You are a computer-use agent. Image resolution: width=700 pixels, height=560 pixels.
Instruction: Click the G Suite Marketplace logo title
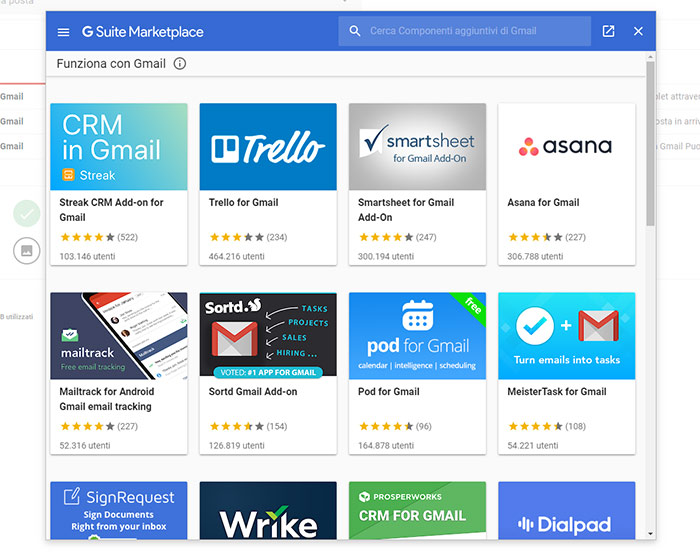click(x=142, y=32)
